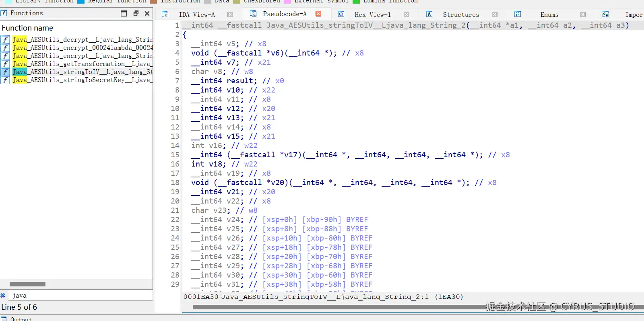This screenshot has width=644, height=321.
Task: Click the java filter input field
Action: (80, 296)
